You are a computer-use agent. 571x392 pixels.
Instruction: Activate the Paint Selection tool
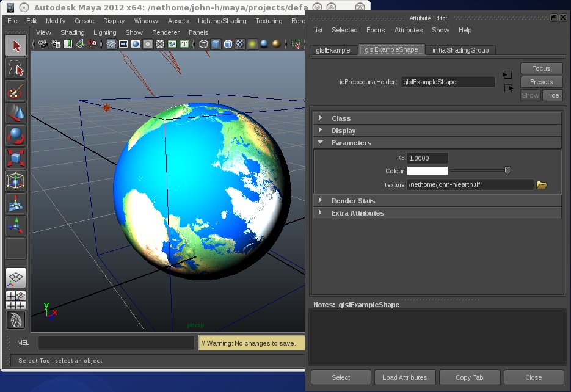pos(16,91)
